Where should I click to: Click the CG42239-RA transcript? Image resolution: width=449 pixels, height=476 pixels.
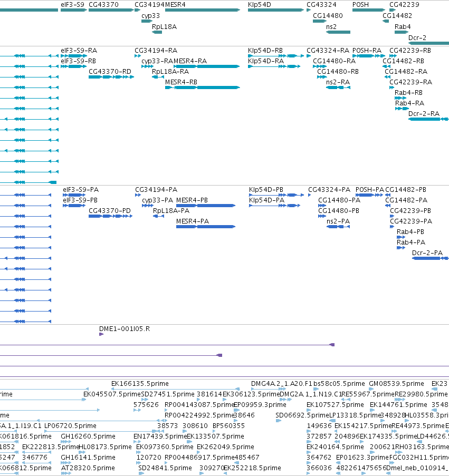pyautogui.click(x=392, y=88)
